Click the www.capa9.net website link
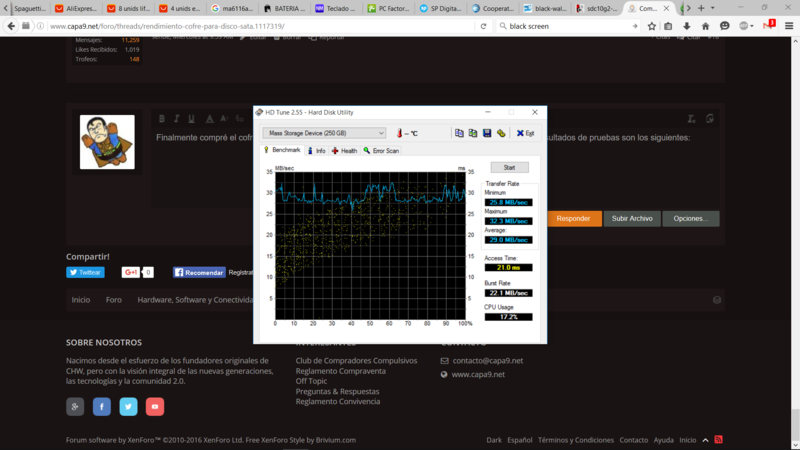This screenshot has height=450, width=800. pos(478,374)
